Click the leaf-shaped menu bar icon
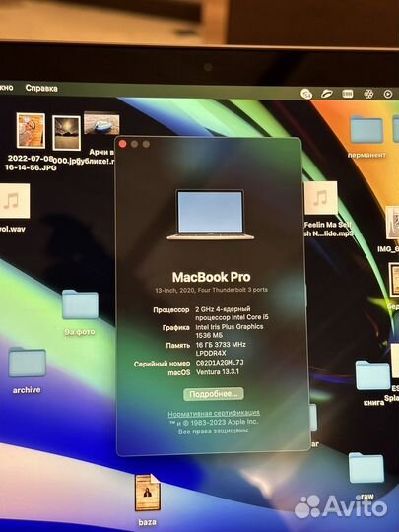The width and height of the screenshot is (399, 532). tap(327, 94)
